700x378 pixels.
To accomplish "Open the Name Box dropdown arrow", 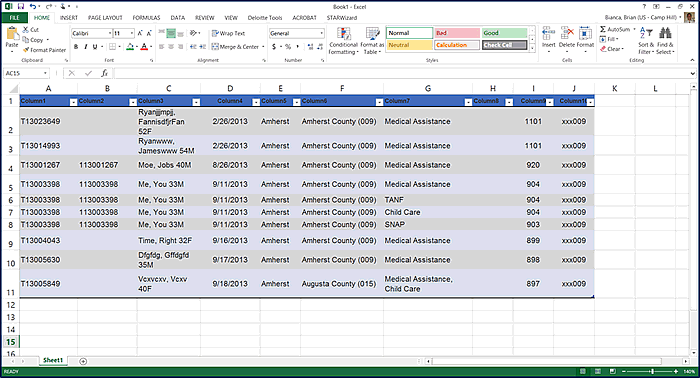I will coord(45,73).
